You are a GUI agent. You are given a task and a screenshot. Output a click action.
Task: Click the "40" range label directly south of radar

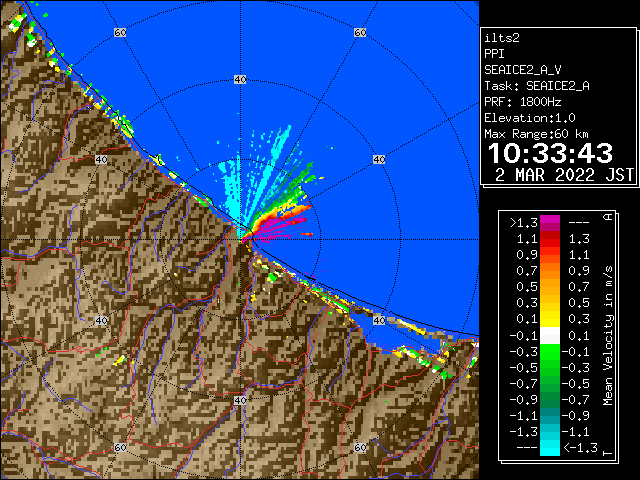(x=240, y=400)
